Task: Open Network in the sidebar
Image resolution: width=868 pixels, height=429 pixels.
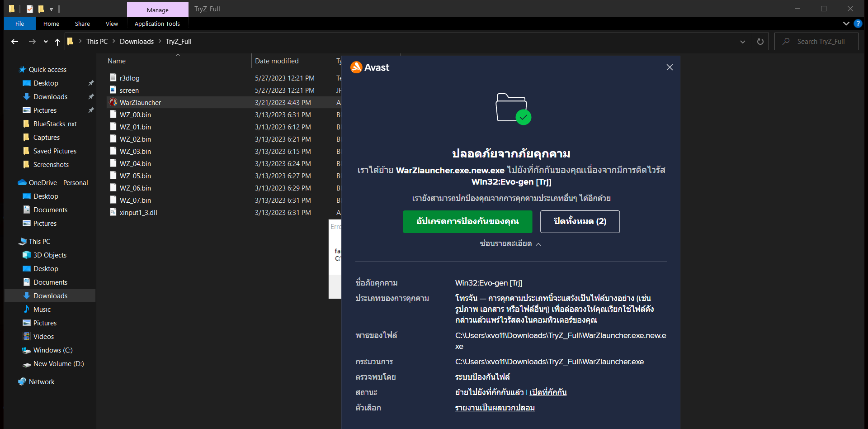Action: click(42, 382)
